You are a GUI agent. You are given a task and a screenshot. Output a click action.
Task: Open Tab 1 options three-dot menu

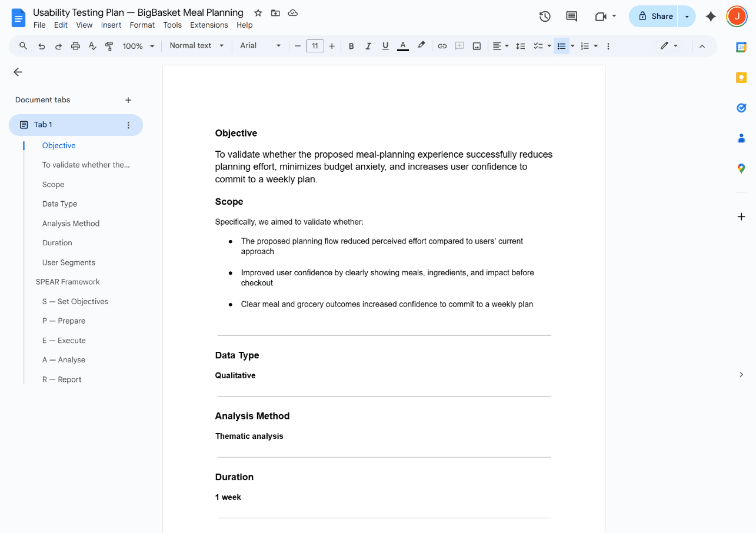[x=128, y=125]
